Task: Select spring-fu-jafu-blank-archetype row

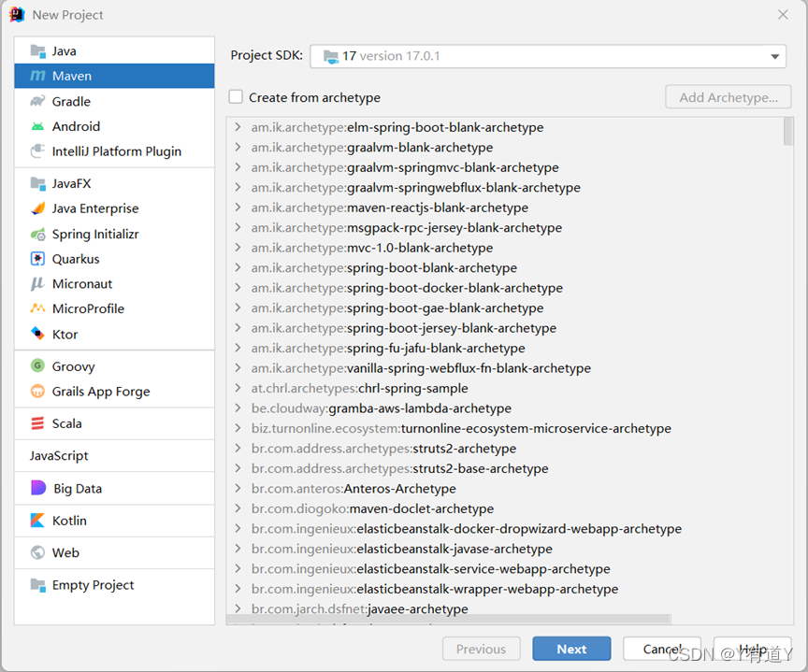Action: (505, 348)
